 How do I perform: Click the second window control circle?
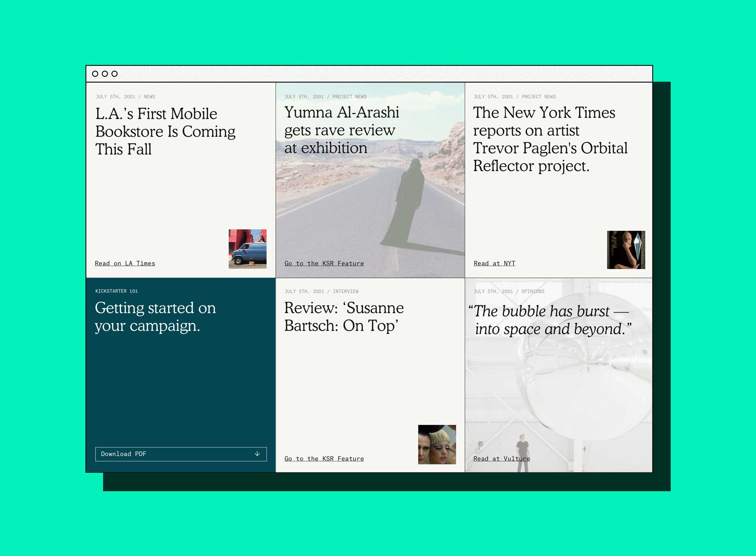105,74
